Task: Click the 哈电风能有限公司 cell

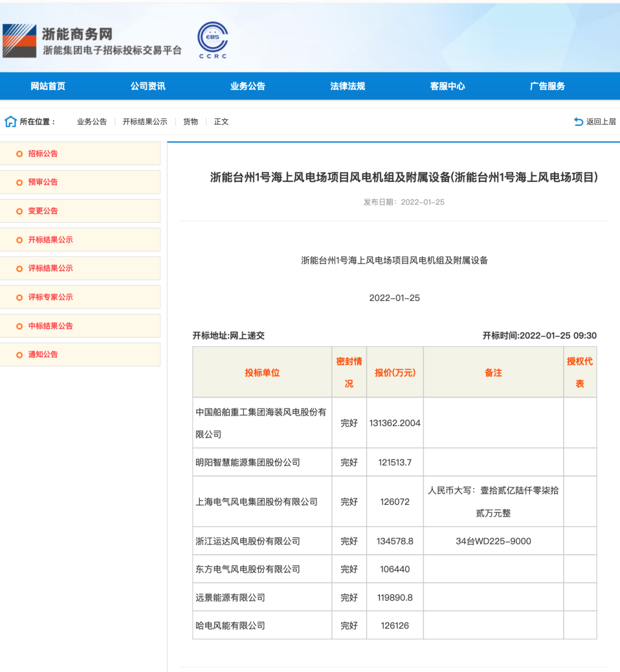Action: 262,625
